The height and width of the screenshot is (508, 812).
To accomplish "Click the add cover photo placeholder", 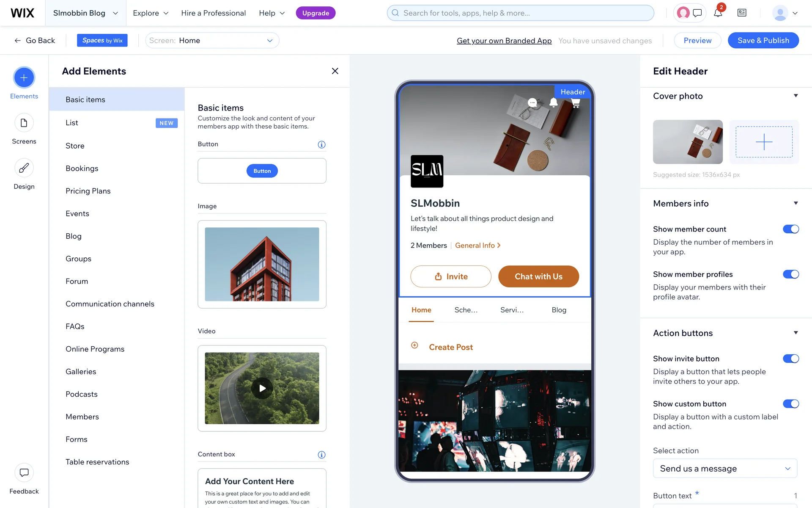I will pos(764,142).
